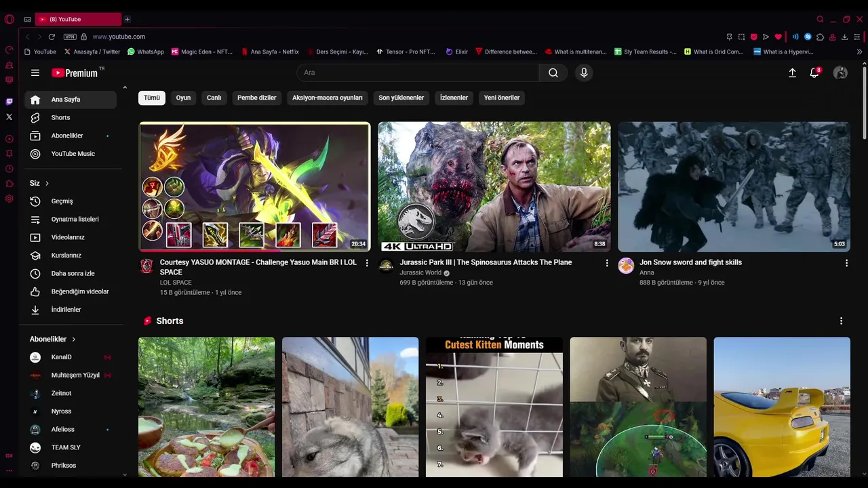Open the Shorts shelf three-dot menu

[841, 321]
